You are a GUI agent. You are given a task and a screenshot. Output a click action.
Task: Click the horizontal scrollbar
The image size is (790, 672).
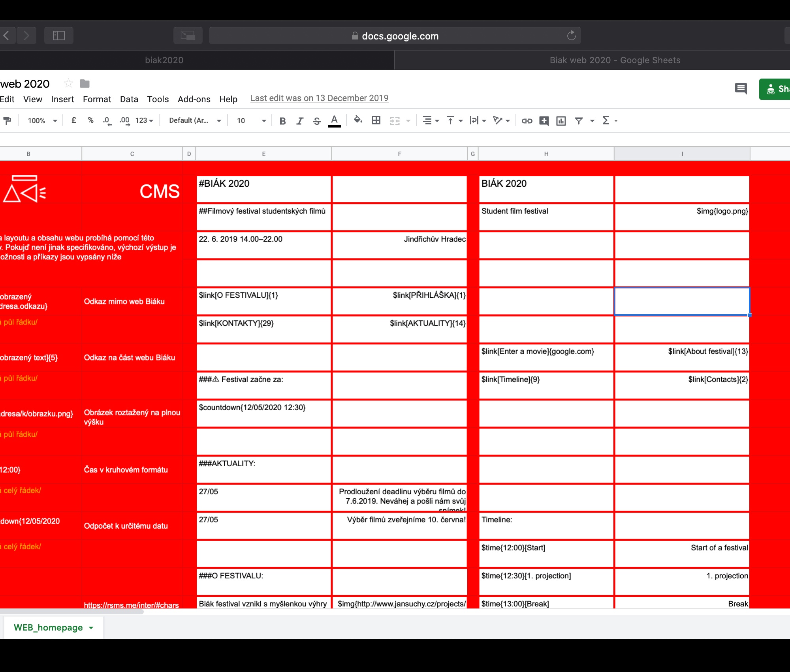[71, 612]
